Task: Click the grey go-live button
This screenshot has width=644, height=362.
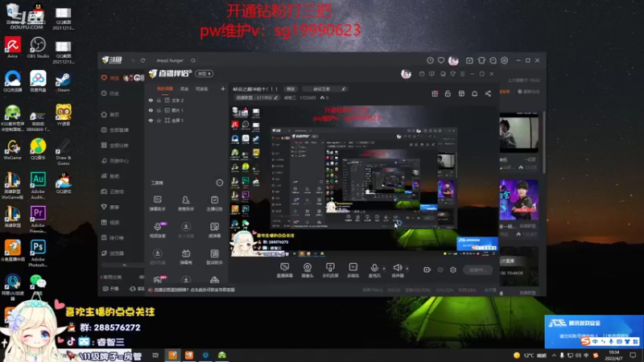Action: coord(477,269)
